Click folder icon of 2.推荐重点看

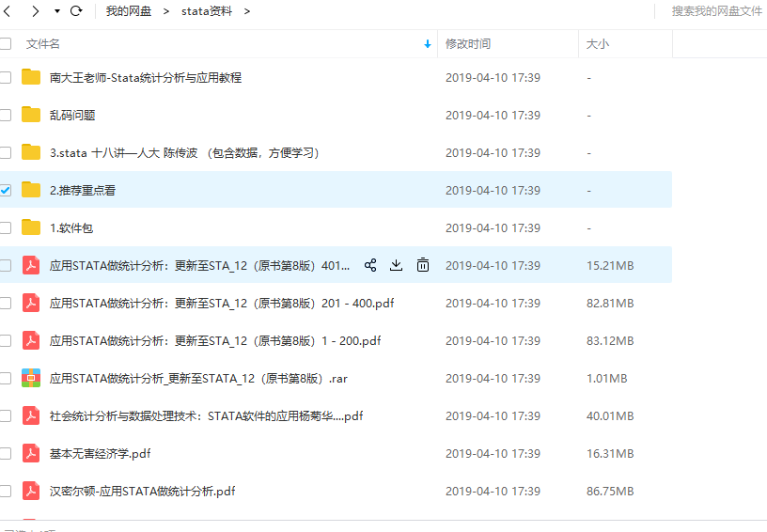click(31, 190)
